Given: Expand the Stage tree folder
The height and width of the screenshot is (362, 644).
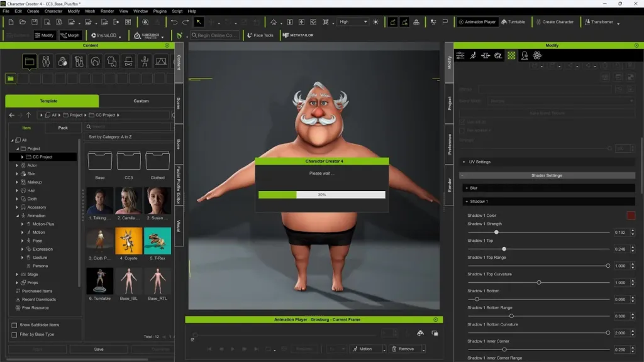Looking at the screenshot, I should tap(18, 274).
